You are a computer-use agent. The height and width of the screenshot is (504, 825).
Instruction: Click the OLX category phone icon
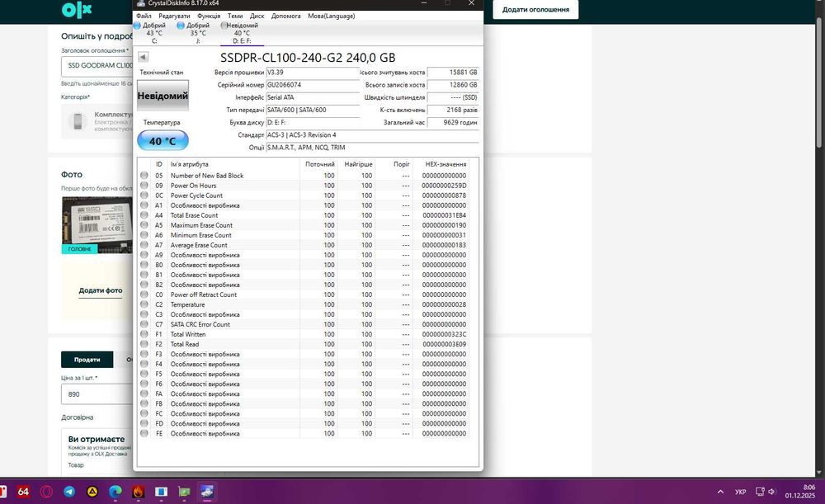click(78, 121)
